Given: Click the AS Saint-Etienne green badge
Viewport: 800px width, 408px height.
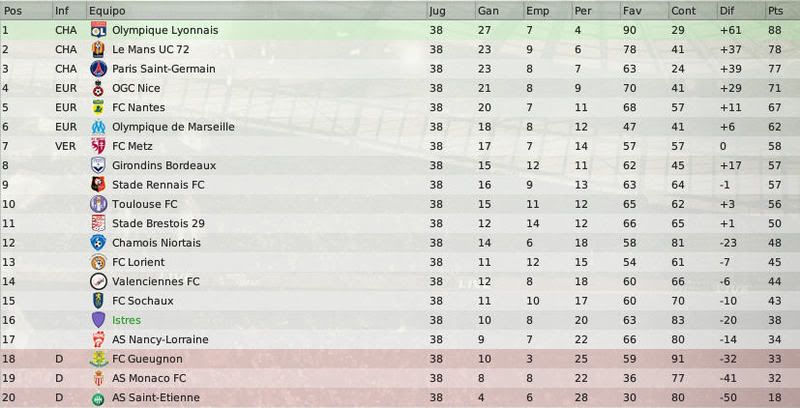Looking at the screenshot, I should (x=98, y=398).
